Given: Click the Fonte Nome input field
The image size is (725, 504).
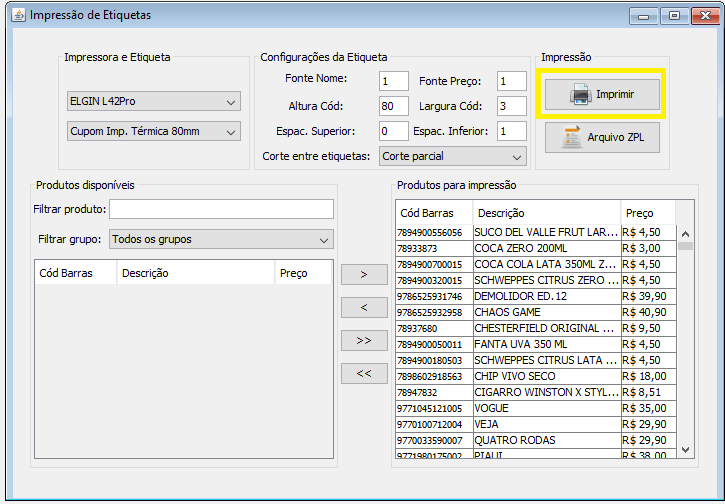Looking at the screenshot, I should tap(393, 81).
